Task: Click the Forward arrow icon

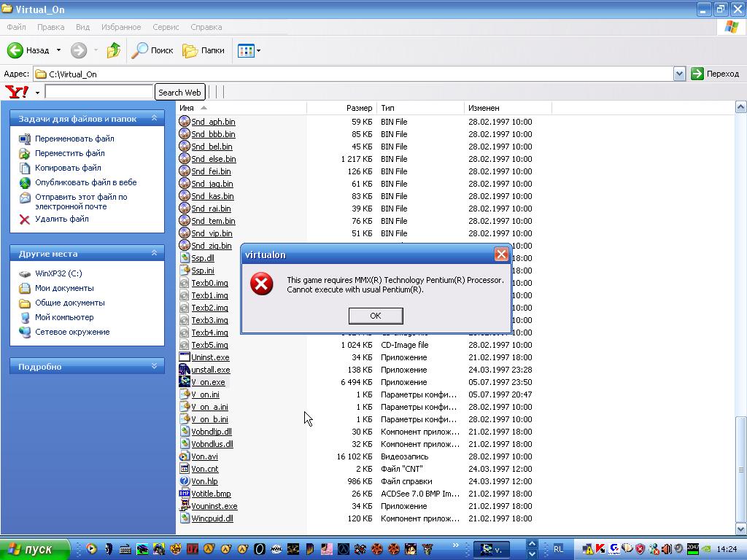Action: click(x=79, y=50)
